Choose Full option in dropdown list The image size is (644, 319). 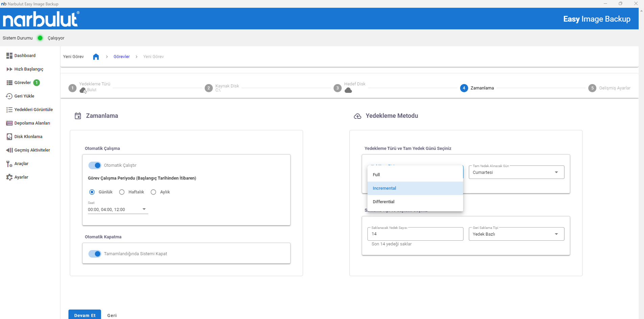coord(376,175)
